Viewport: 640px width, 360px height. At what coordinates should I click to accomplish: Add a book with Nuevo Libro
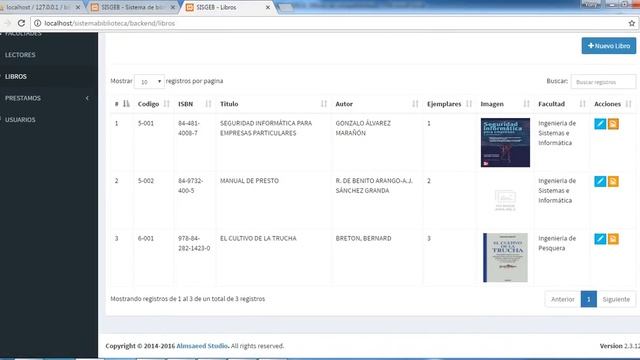(x=609, y=46)
